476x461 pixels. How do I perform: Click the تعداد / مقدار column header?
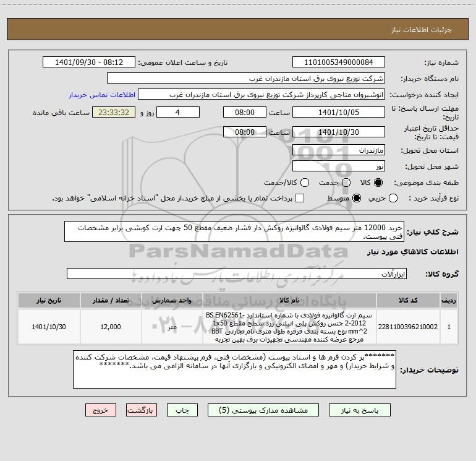tap(111, 300)
